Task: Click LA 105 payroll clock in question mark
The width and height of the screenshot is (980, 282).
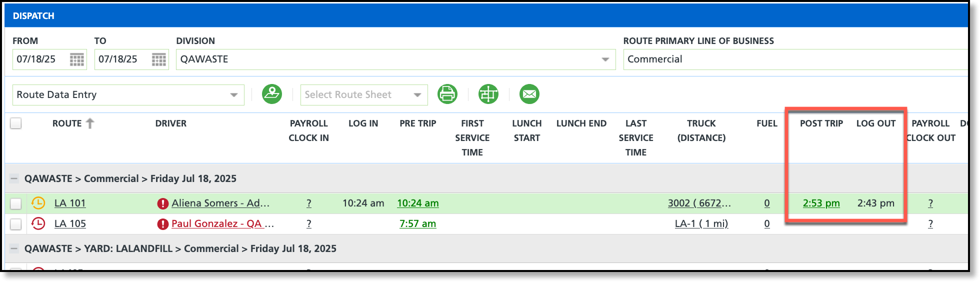Action: [x=309, y=223]
